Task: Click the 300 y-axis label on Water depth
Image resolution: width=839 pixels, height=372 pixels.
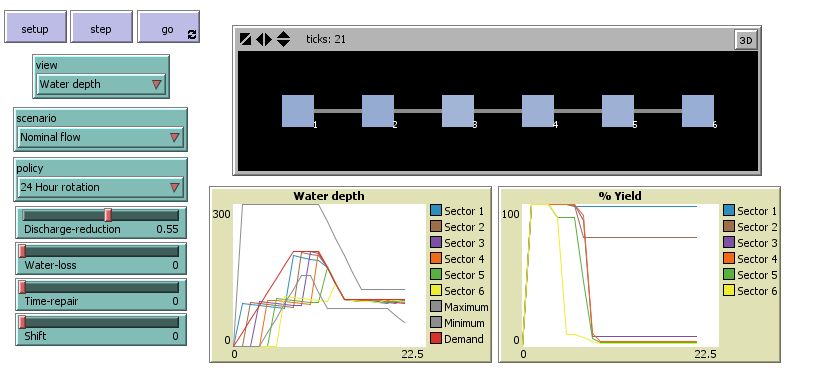Action: (222, 214)
